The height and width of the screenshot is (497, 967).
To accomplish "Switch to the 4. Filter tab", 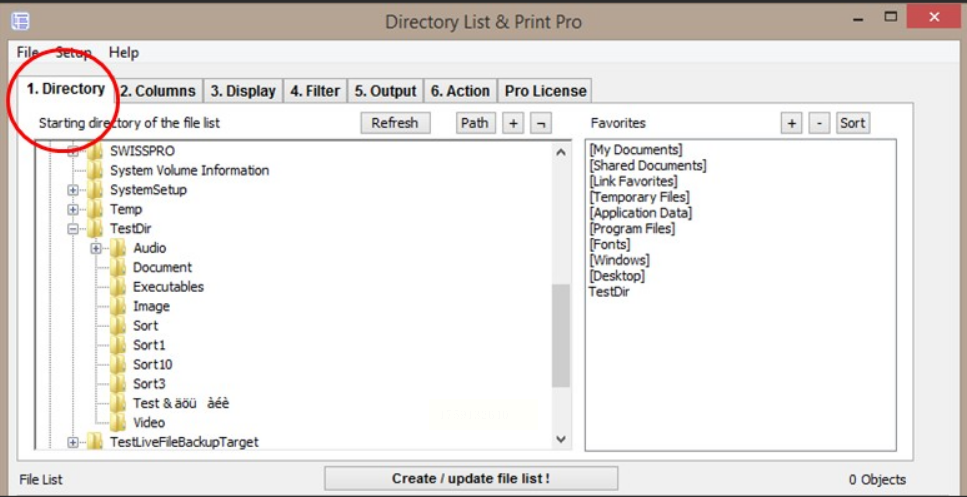I will point(315,91).
